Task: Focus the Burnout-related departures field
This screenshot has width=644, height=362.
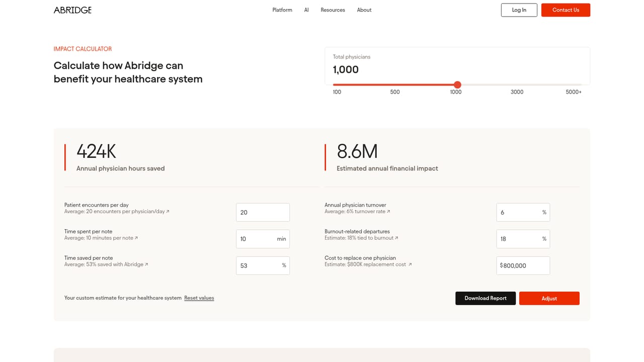Action: click(x=523, y=239)
